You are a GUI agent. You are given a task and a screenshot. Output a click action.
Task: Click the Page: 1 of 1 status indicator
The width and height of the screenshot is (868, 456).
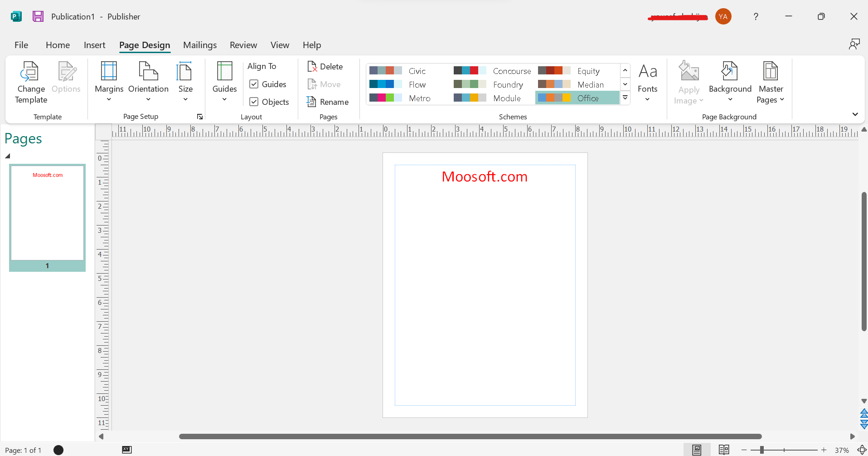pyautogui.click(x=23, y=450)
